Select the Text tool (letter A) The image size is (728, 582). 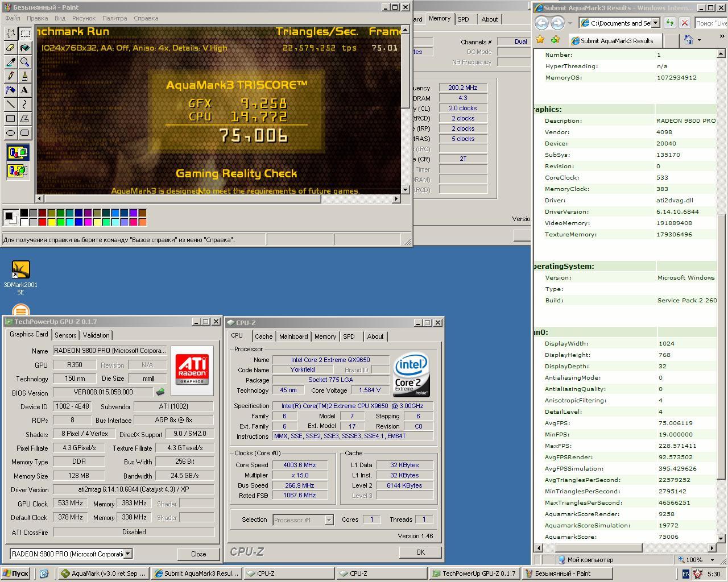pos(24,90)
